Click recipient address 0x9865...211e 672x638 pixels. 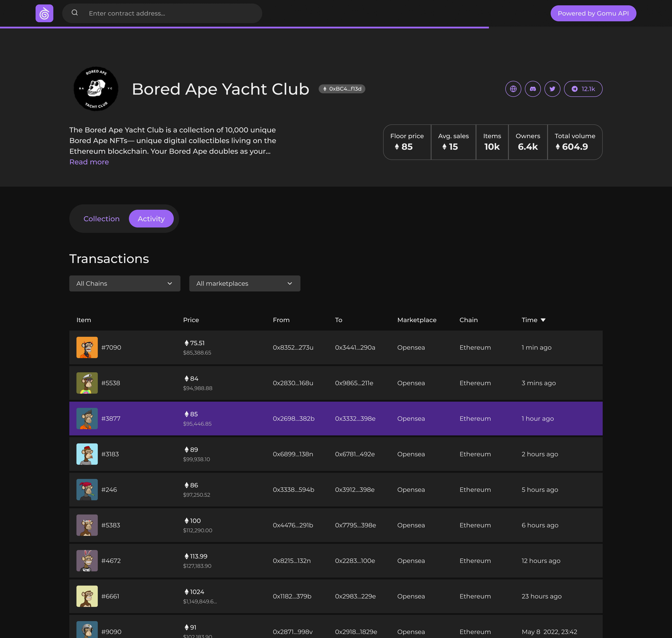[354, 383]
